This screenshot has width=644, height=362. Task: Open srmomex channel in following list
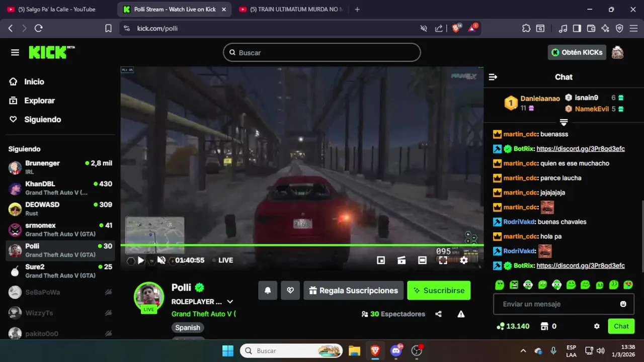[x=60, y=229]
